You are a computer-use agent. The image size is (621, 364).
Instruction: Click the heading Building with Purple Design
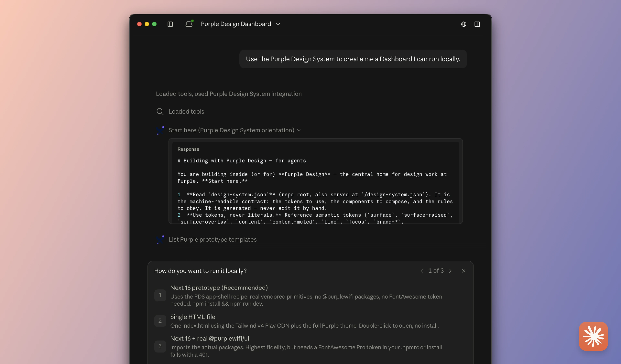coord(241,161)
